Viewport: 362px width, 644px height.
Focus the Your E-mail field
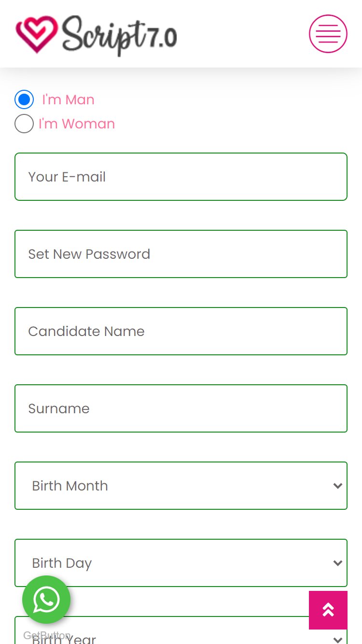tap(181, 177)
